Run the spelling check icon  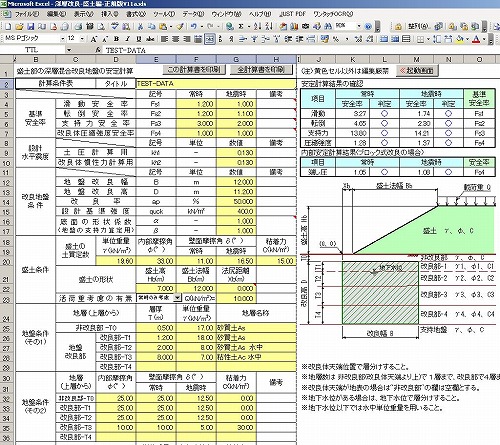[x=115, y=26]
